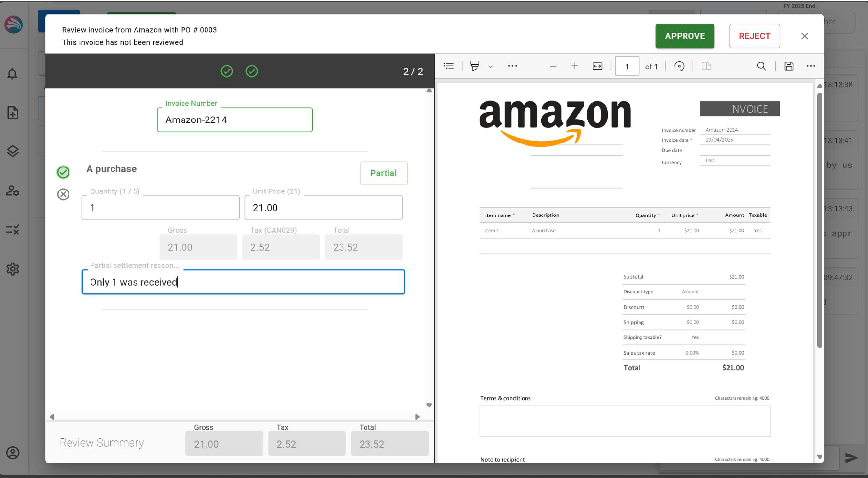Viewport: 868px width, 478px height.
Task: Open the PDF toolbar overflow menu
Action: [512, 66]
